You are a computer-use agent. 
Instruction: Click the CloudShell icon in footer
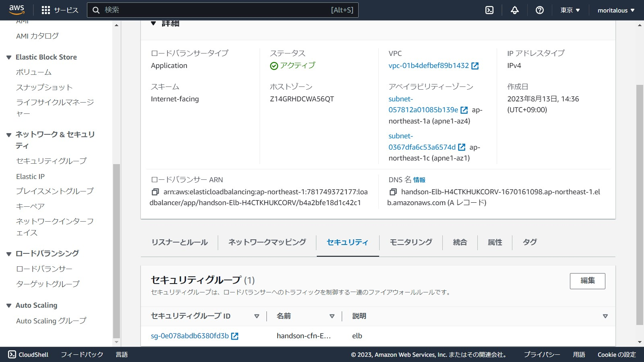pyautogui.click(x=12, y=354)
